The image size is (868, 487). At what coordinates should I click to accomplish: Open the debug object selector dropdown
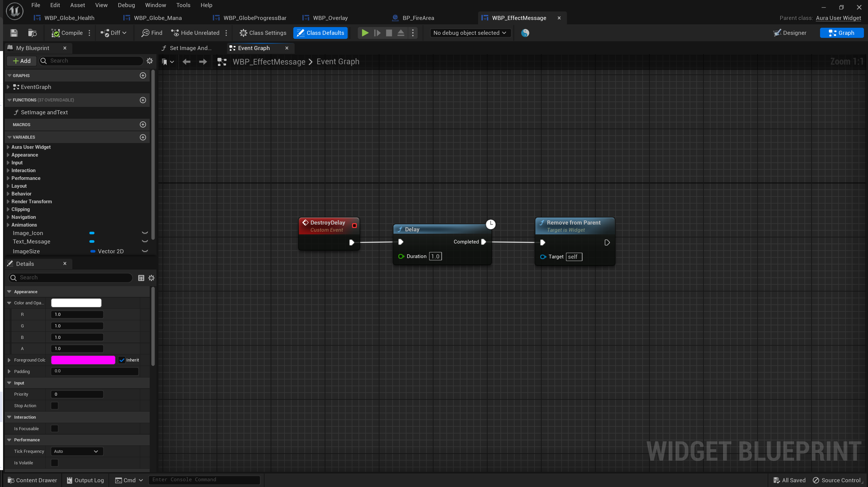[x=470, y=33]
